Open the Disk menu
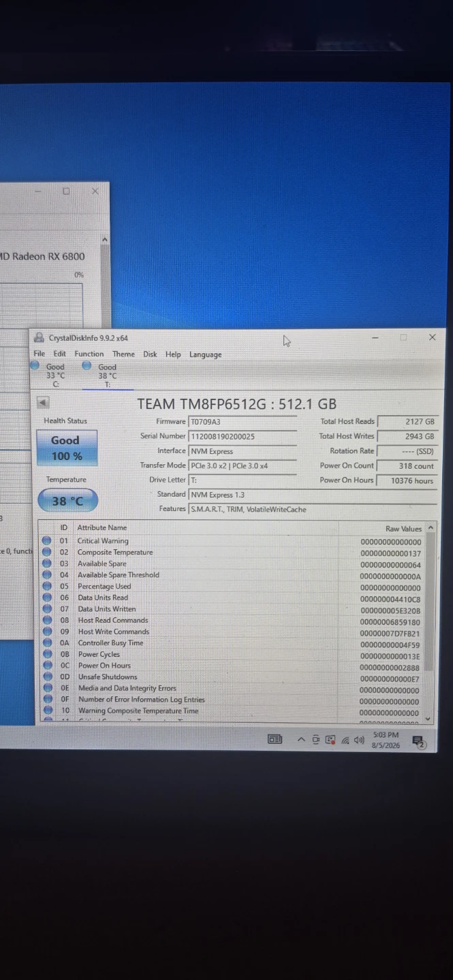Screen dimensions: 453x980 coord(150,354)
